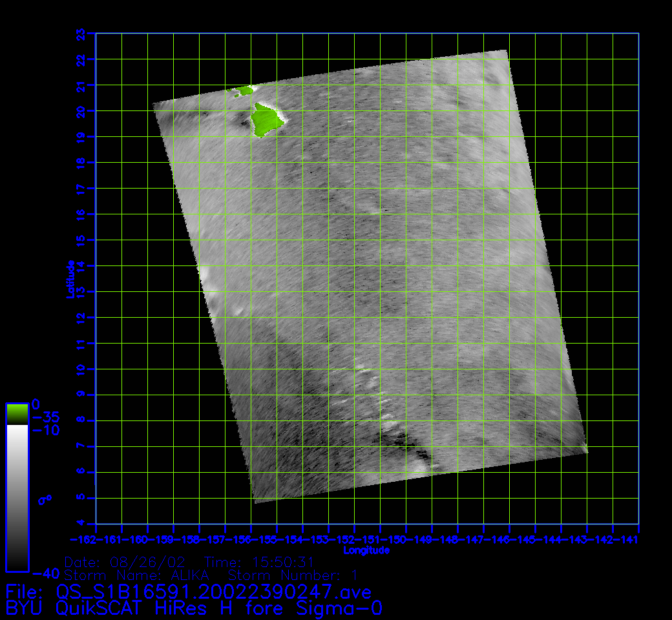672x620 pixels.
Task: Click the -10 color bar label
Action: (x=45, y=430)
